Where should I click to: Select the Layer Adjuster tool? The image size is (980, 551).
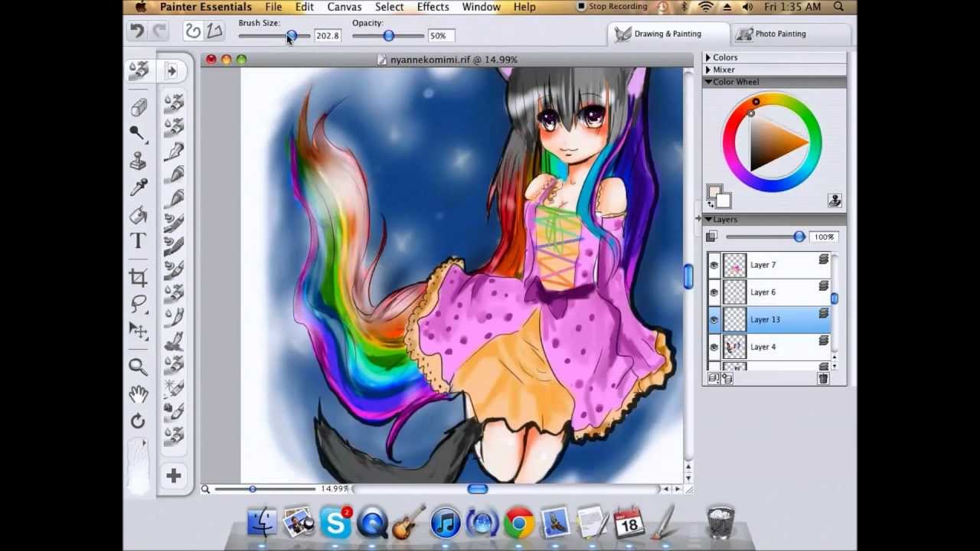pos(139,331)
